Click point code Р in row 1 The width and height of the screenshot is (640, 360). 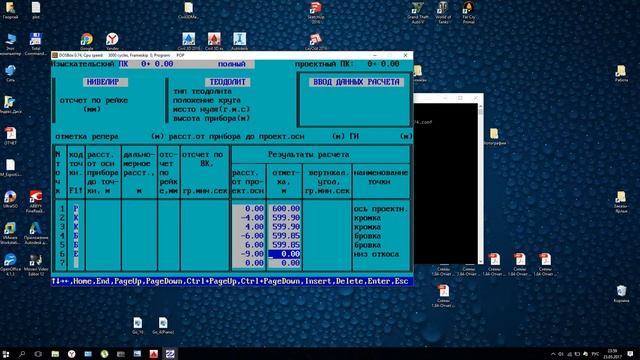76,209
